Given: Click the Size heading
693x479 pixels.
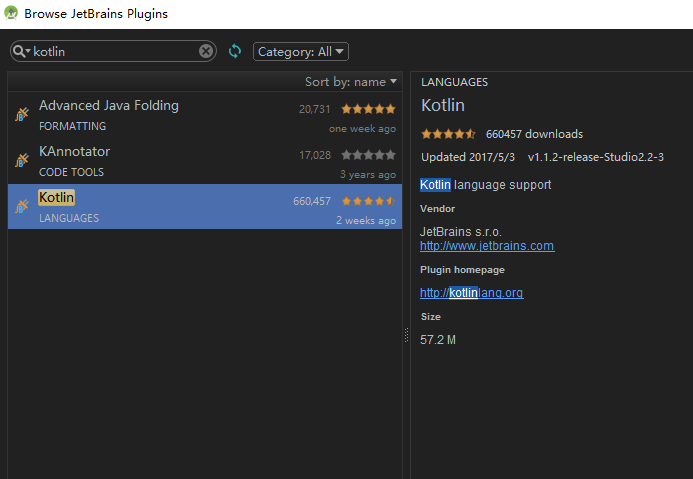Looking at the screenshot, I should (x=430, y=317).
